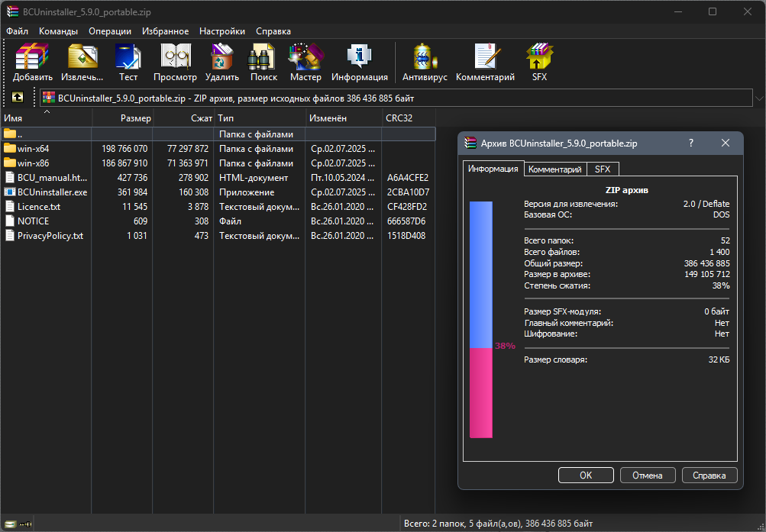Confirm with the OK button
Image resolution: width=766 pixels, height=532 pixels.
[586, 475]
